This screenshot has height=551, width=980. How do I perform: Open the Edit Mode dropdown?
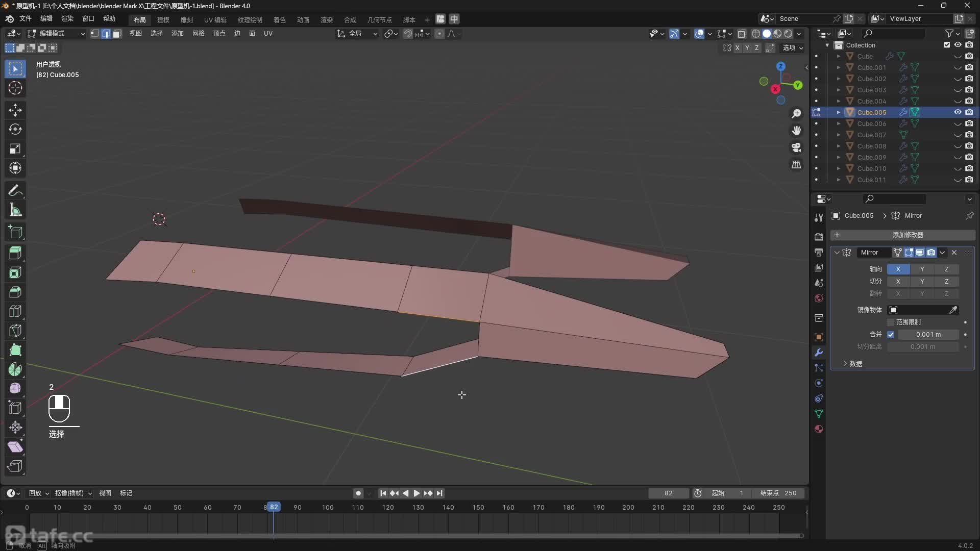click(x=56, y=34)
